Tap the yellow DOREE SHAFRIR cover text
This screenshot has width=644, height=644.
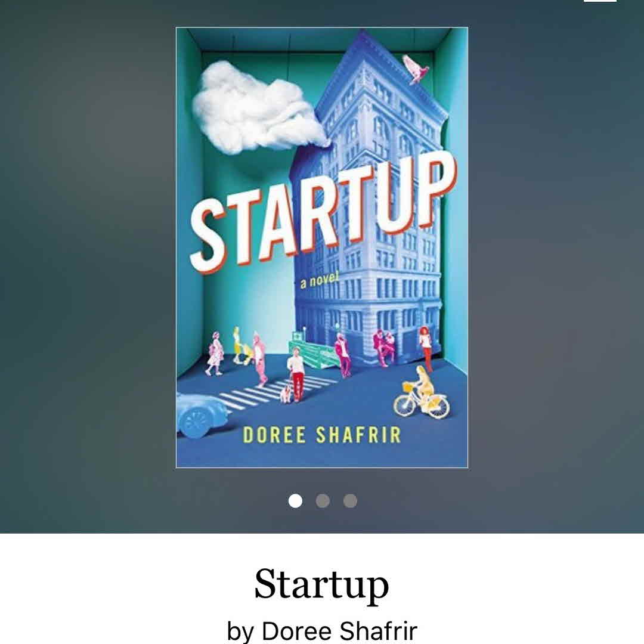(322, 434)
